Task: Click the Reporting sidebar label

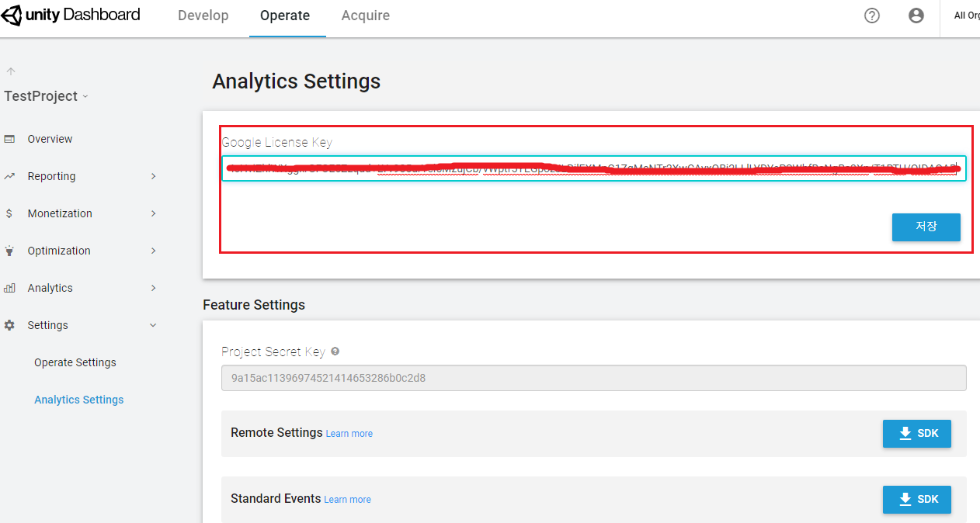Action: tap(51, 176)
